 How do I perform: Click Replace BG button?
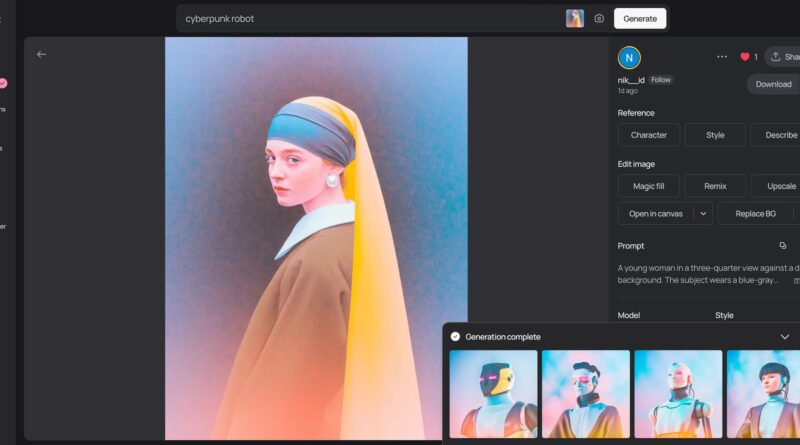756,214
